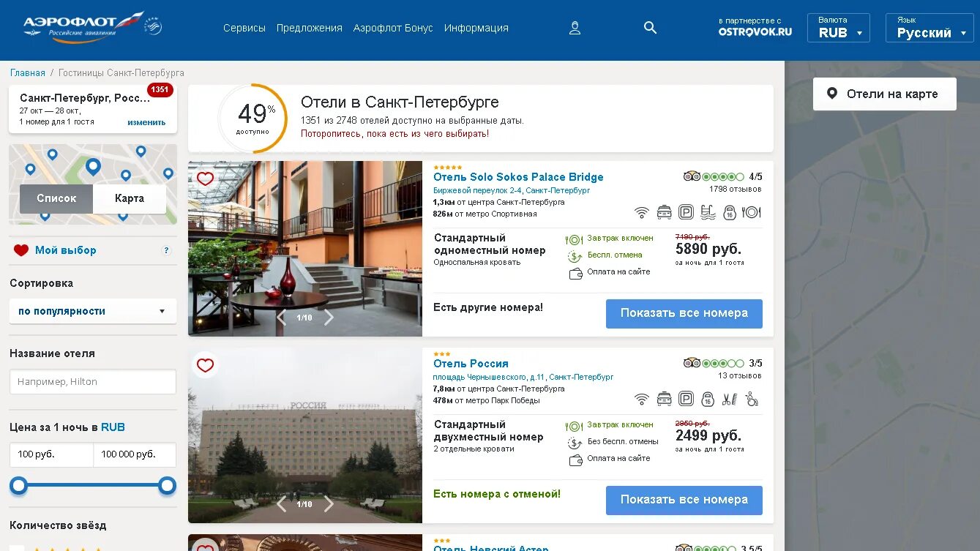Open Отели на карте button

pos(885,94)
